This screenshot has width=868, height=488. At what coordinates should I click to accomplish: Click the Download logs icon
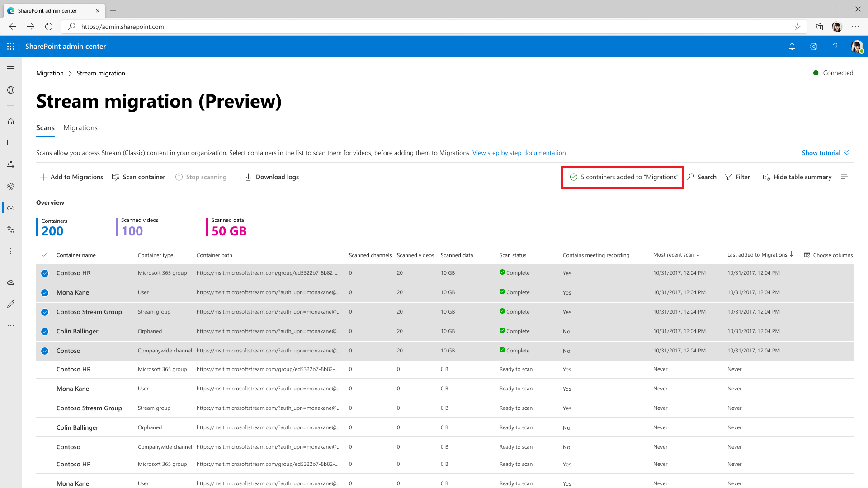[249, 177]
